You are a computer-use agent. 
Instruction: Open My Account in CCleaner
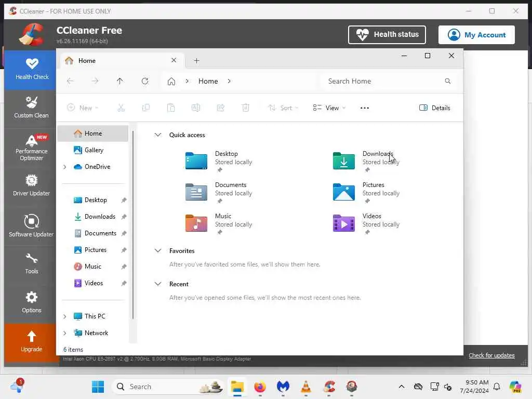coord(476,35)
